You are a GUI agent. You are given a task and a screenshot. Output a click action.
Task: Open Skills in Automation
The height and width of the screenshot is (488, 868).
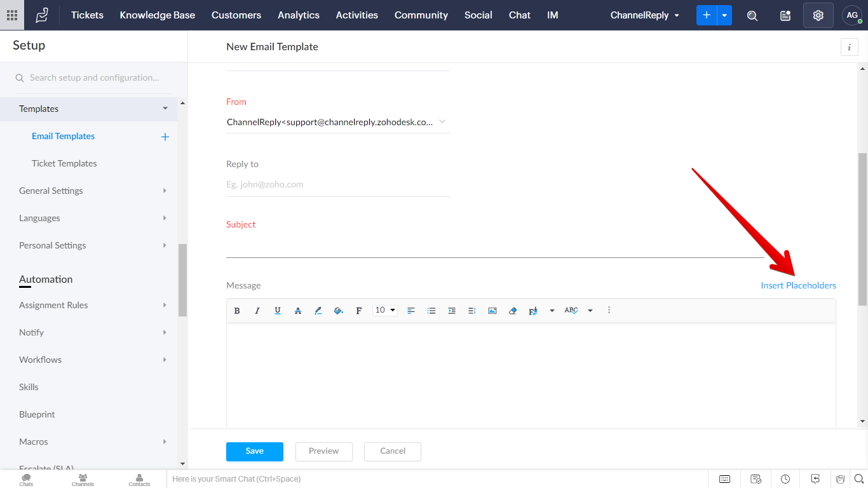(x=29, y=387)
